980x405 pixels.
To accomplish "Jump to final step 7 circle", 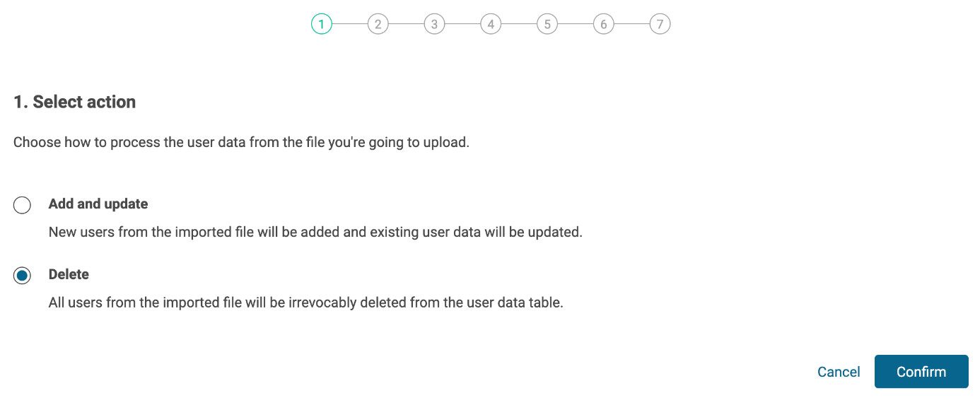I will point(660,25).
